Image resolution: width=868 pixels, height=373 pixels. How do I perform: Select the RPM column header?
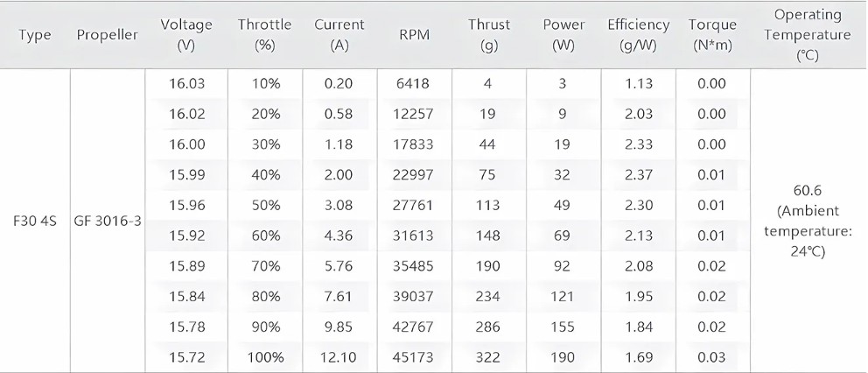[414, 35]
